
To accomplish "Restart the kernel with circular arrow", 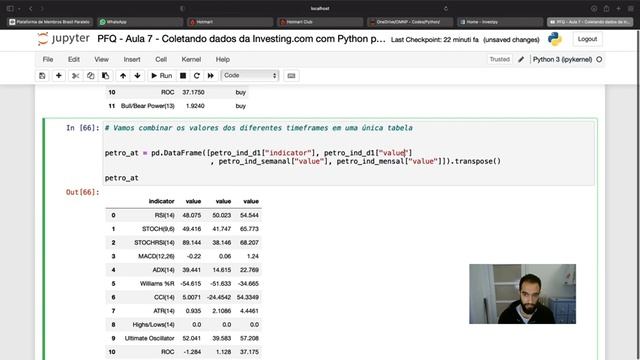I will click(197, 76).
